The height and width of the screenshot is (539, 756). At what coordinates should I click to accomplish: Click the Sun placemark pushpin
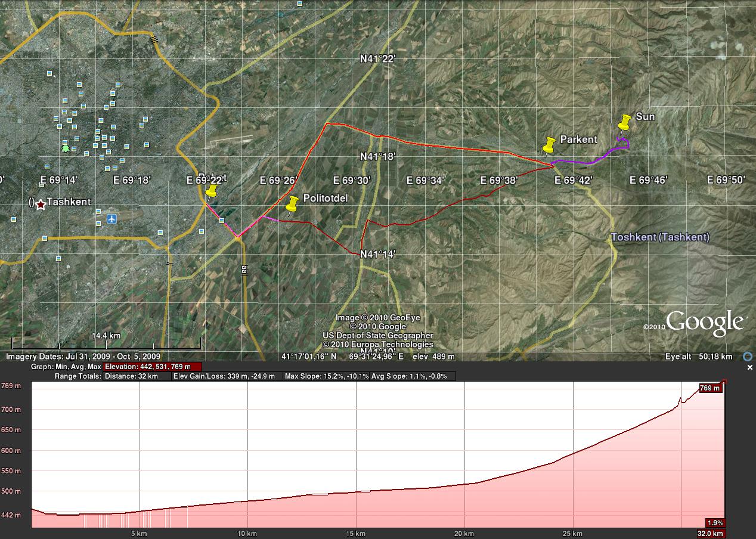coord(624,123)
